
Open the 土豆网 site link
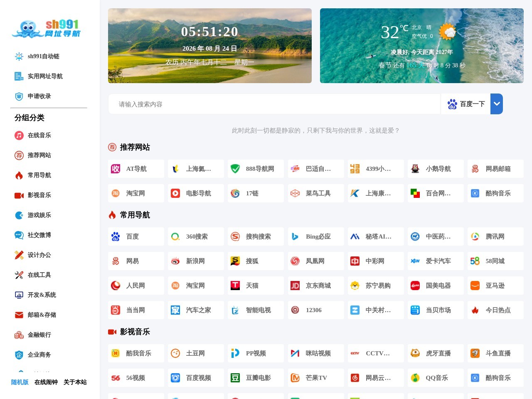(196, 353)
